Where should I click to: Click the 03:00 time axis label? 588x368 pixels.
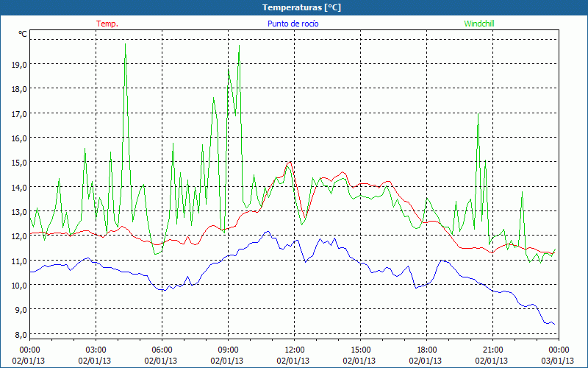pyautogui.click(x=96, y=350)
